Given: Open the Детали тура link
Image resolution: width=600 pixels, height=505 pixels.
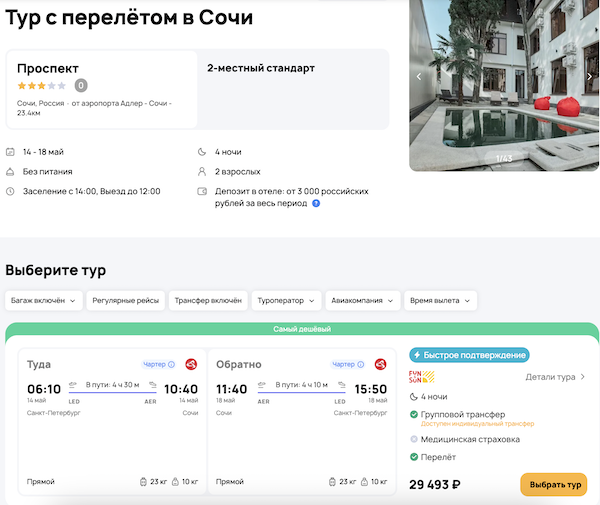Looking at the screenshot, I should pos(555,377).
